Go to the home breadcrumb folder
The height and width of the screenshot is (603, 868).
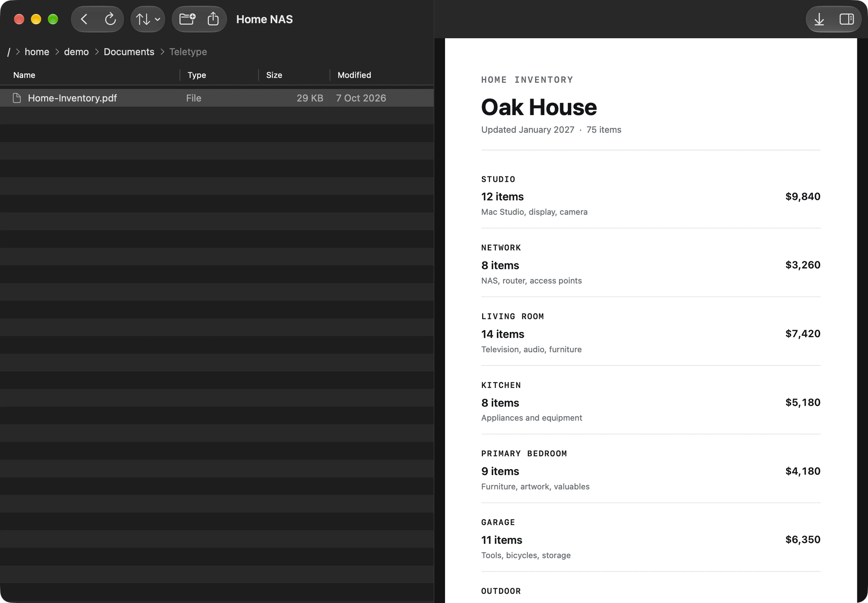[x=37, y=52]
